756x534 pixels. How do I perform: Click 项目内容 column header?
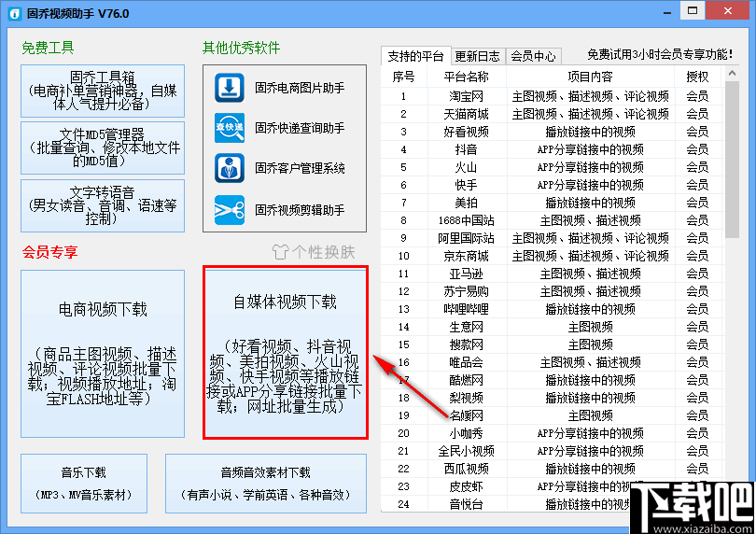tap(590, 77)
